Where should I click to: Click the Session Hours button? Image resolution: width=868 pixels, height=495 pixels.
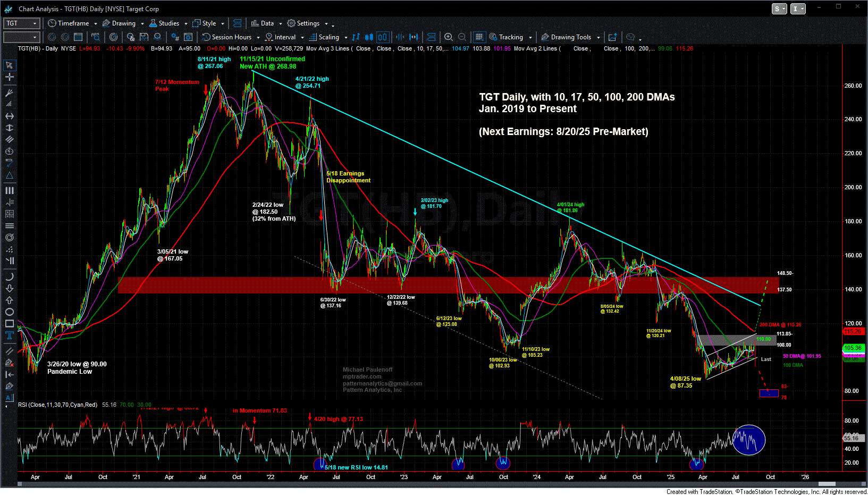click(x=227, y=37)
